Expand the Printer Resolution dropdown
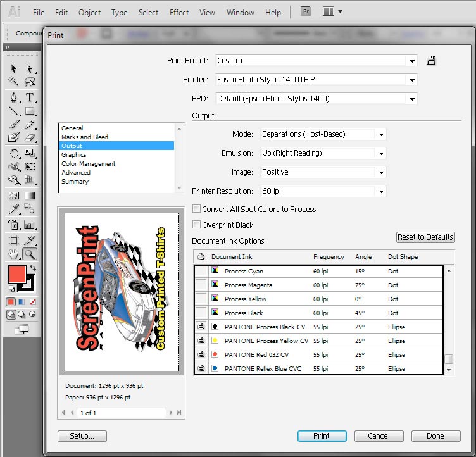The width and height of the screenshot is (476, 457). (x=323, y=191)
